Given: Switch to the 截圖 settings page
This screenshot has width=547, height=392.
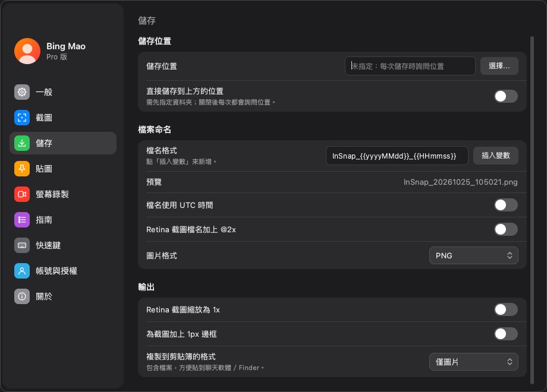Looking at the screenshot, I should click(x=63, y=118).
